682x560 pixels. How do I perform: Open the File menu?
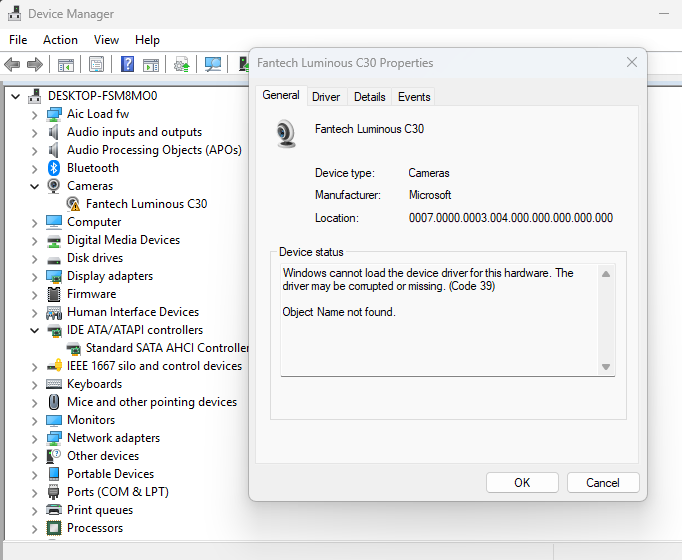coord(18,40)
